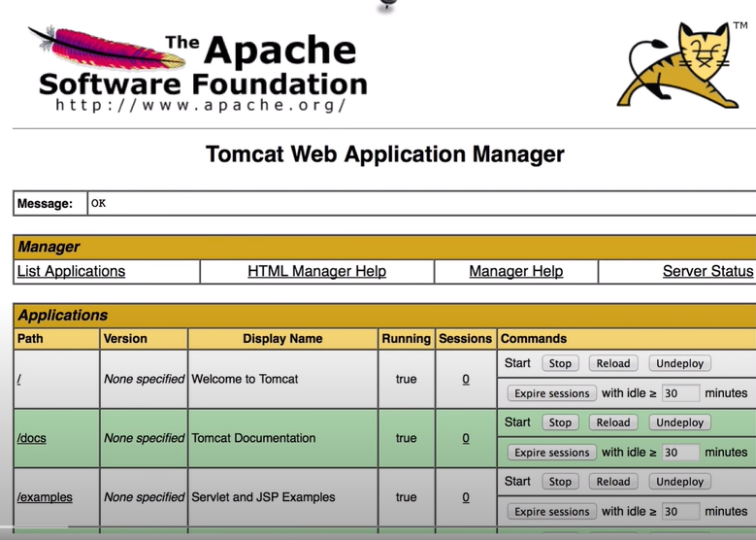Click the Apache Software Foundation feather logo
The image size is (756, 540).
pos(198,68)
